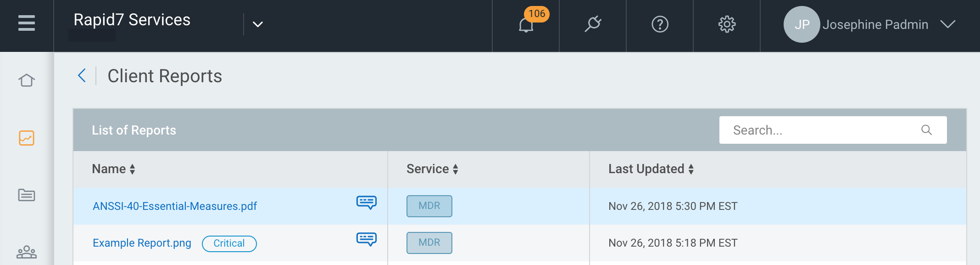
Task: Open ANSSI-40-Essential-Measures.pdf report link
Action: (x=175, y=206)
